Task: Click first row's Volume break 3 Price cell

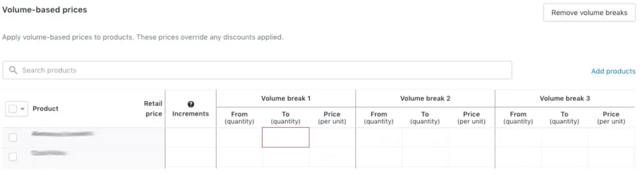Action: coord(611,137)
